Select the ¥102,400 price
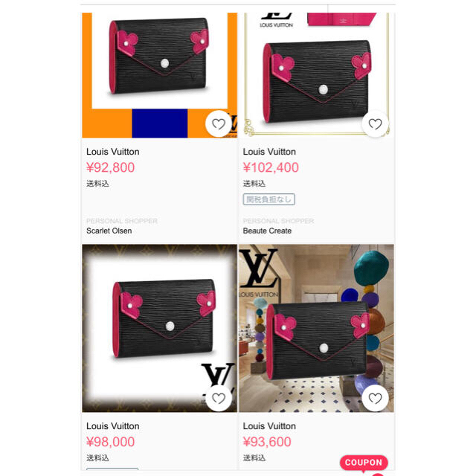 pyautogui.click(x=271, y=167)
